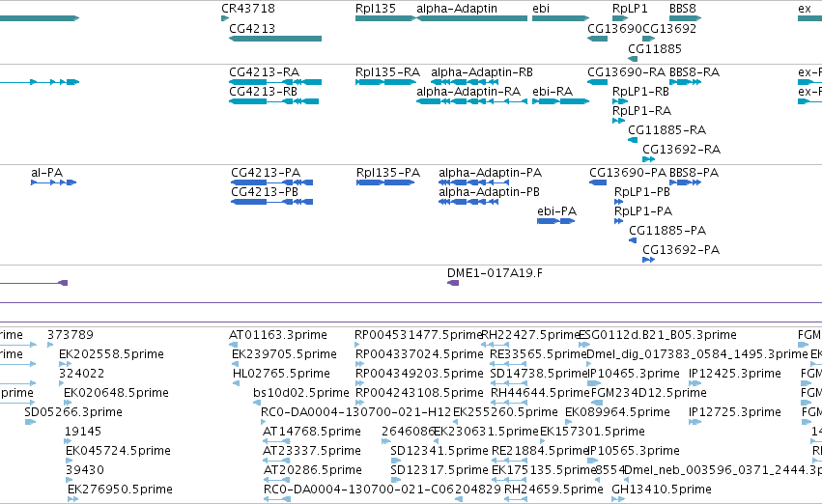The image size is (822, 504).
Task: Select the RpLP1-PB label
Action: pos(642,192)
